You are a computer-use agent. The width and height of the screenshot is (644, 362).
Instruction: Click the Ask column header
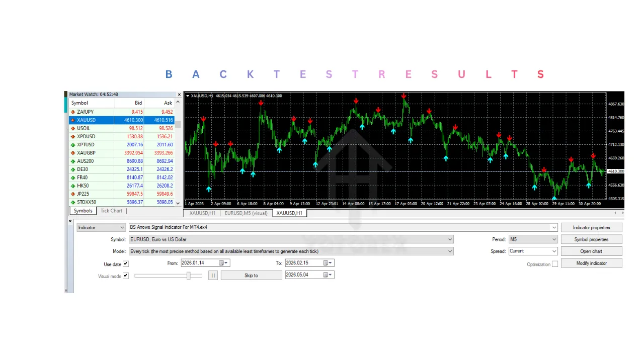159,103
